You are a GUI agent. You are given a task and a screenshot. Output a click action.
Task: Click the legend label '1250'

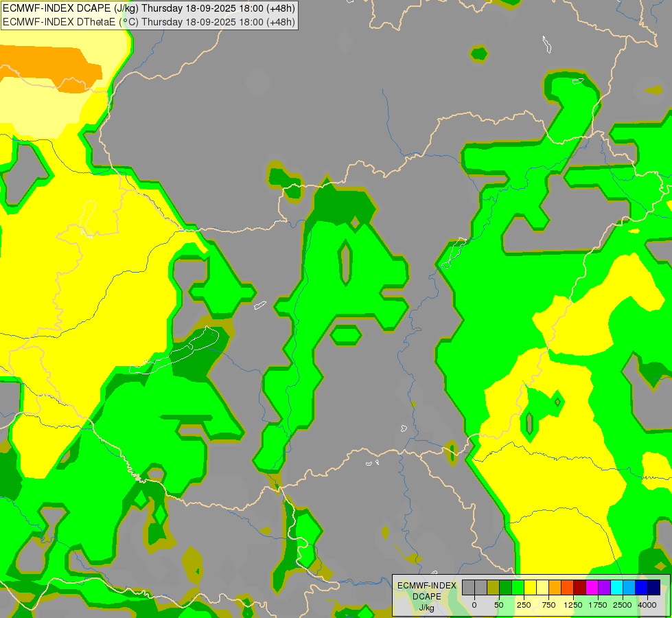pos(573,605)
